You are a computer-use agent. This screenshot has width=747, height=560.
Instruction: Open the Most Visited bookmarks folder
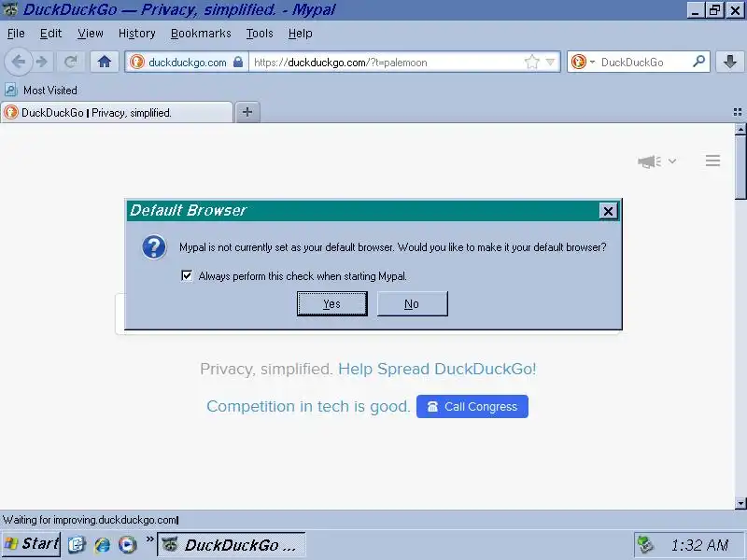pos(41,90)
